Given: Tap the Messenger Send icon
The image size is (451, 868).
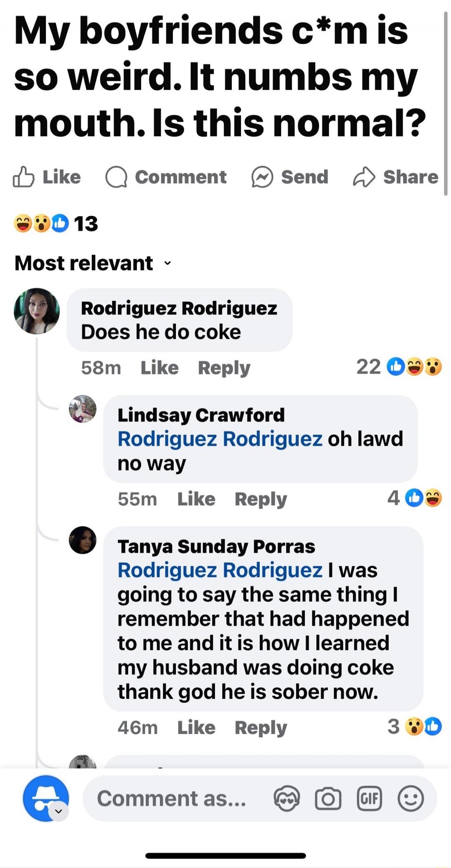Looking at the screenshot, I should 262,177.
